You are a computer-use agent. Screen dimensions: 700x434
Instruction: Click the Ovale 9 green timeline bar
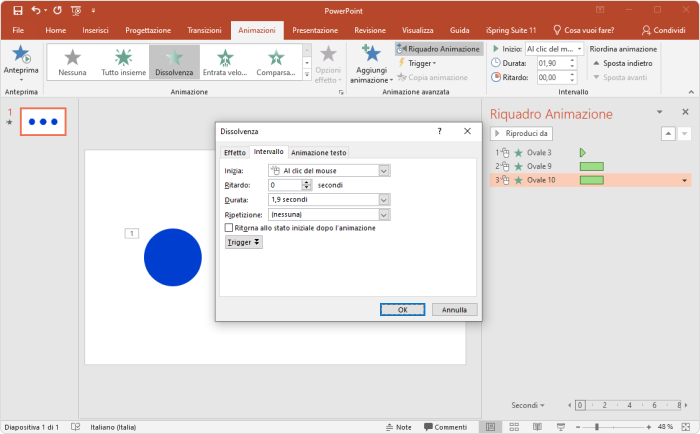592,167
